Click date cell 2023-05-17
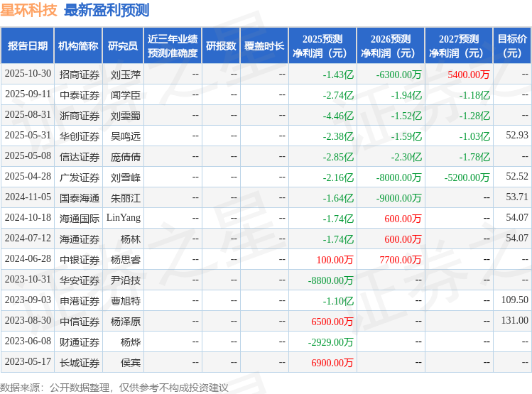Image resolution: width=532 pixels, height=394 pixels. (28, 362)
